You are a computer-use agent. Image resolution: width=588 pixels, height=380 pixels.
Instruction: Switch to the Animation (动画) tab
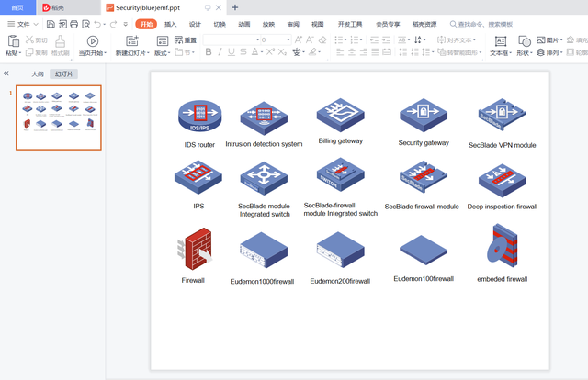click(244, 25)
